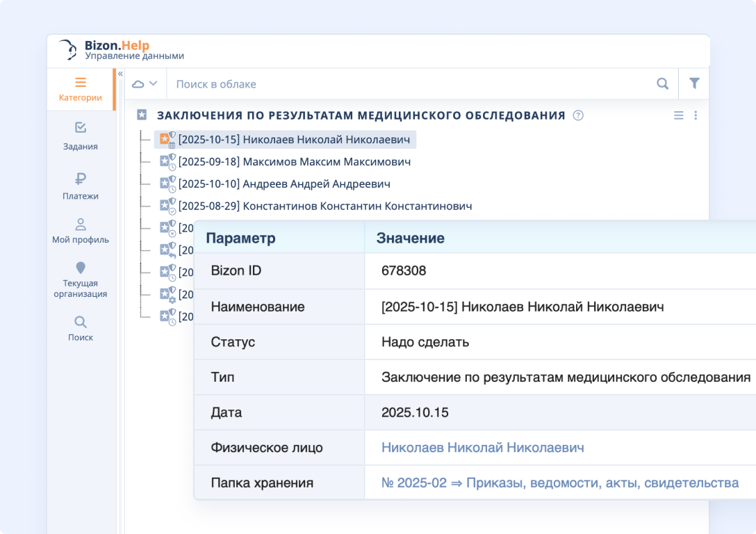Select the Поиск magnifier icon in sidebar
Viewport: 756px width, 534px height.
(x=81, y=321)
